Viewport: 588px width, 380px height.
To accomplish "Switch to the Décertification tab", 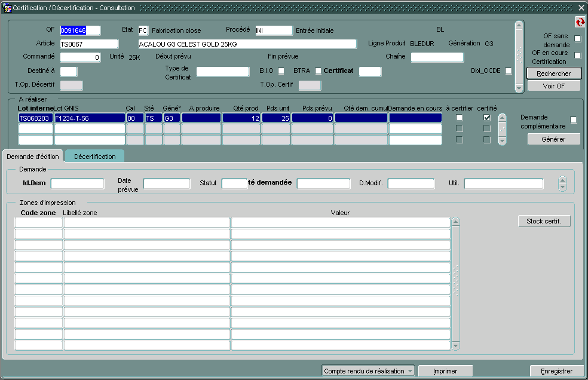I will 94,156.
